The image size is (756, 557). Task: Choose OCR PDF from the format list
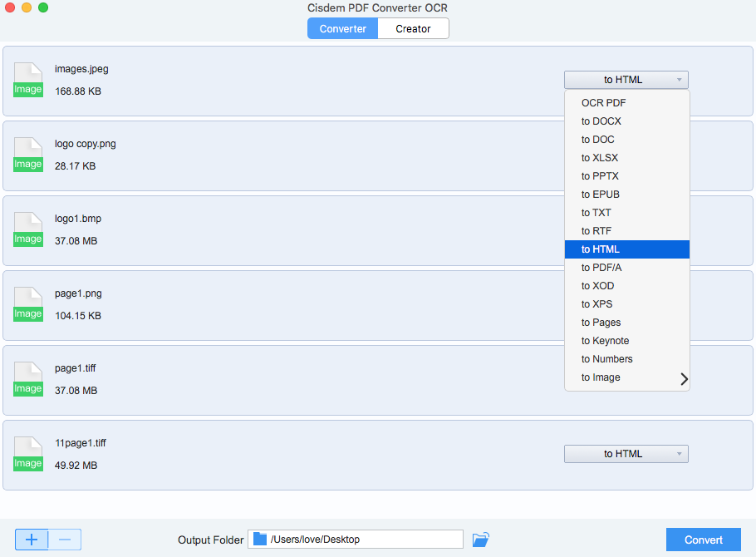pyautogui.click(x=626, y=103)
